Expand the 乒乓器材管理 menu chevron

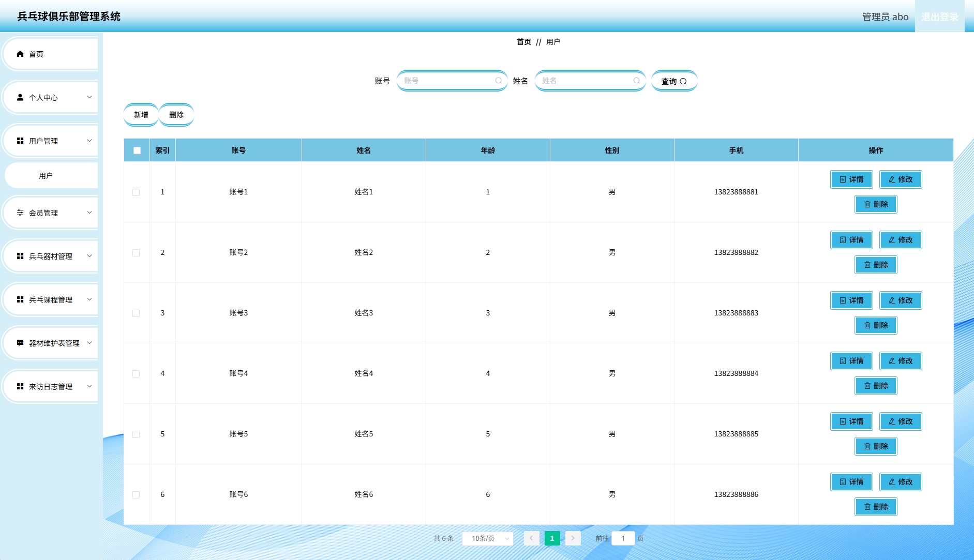[89, 256]
